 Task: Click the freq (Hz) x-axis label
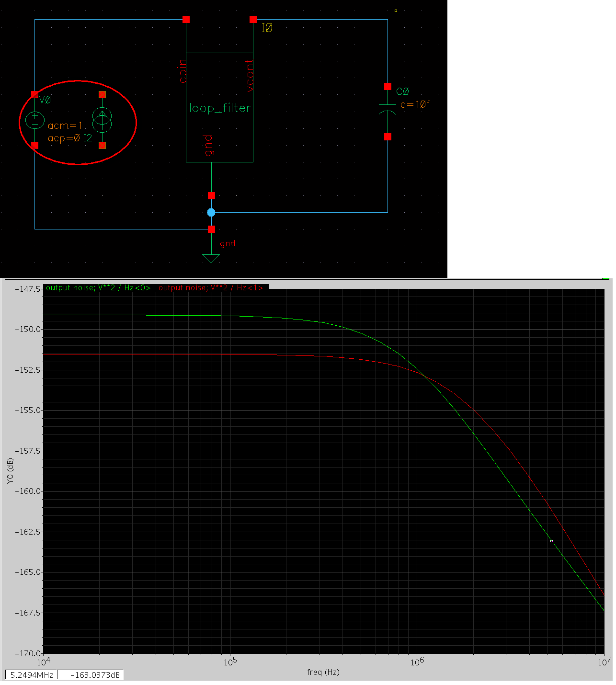click(x=323, y=672)
